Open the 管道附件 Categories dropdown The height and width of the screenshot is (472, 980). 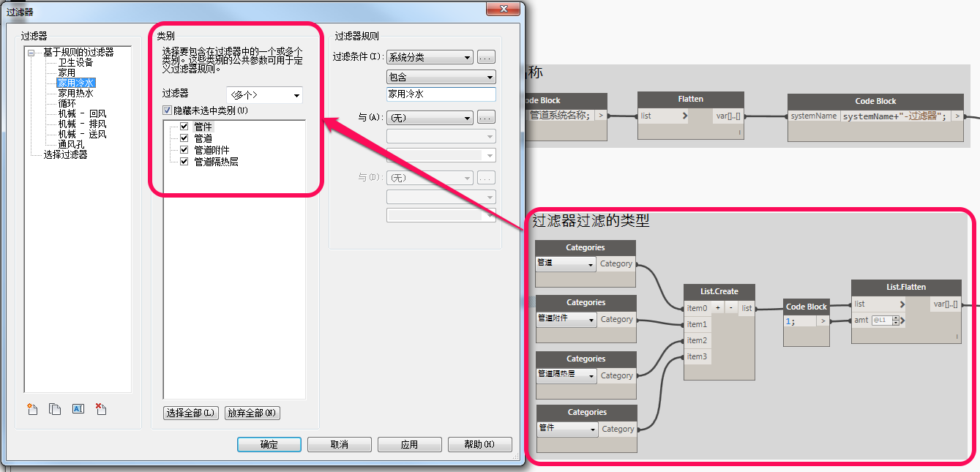click(566, 318)
